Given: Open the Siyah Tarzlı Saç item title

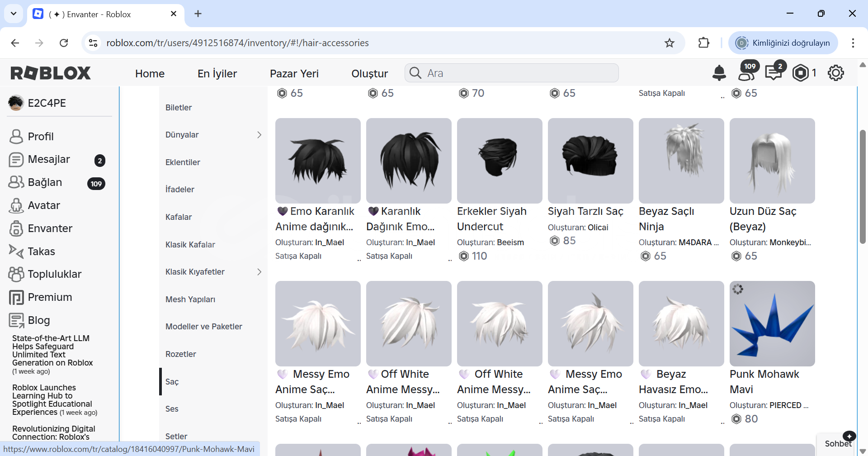Looking at the screenshot, I should click(x=585, y=211).
